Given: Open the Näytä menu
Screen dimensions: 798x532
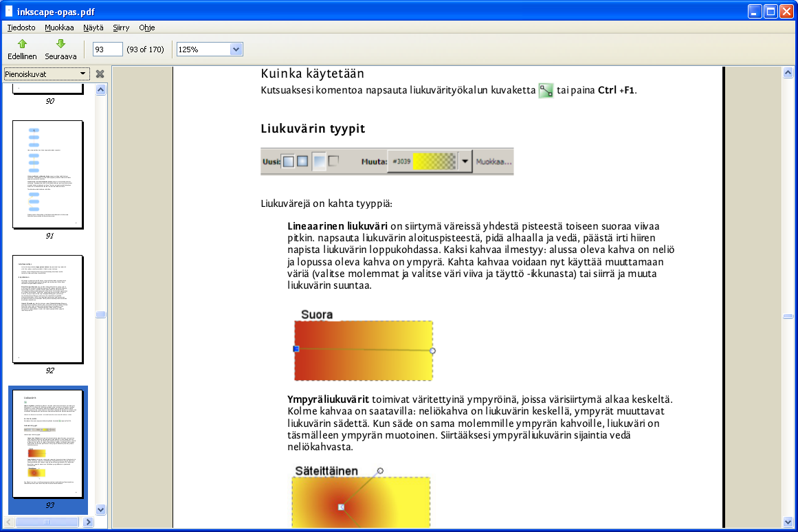Looking at the screenshot, I should tap(93, 27).
